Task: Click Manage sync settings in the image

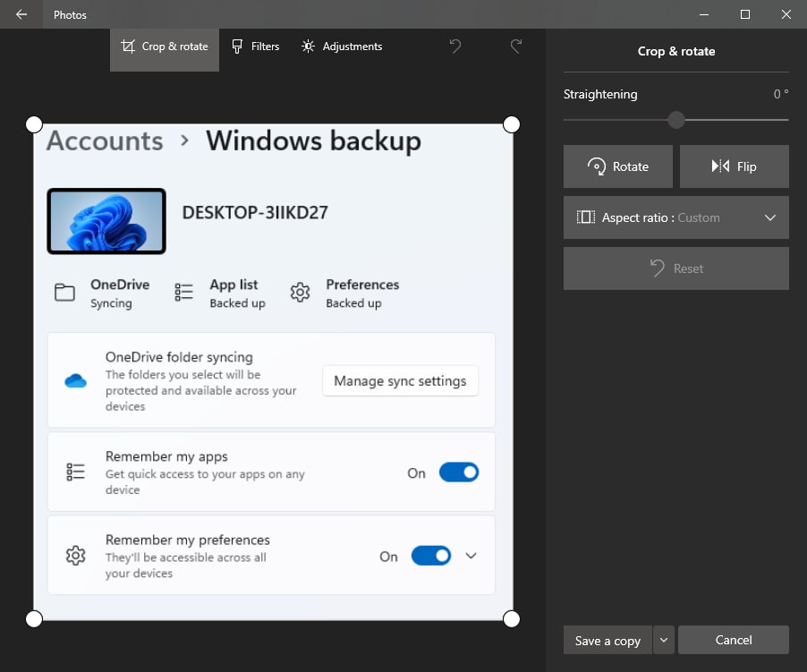Action: point(400,381)
